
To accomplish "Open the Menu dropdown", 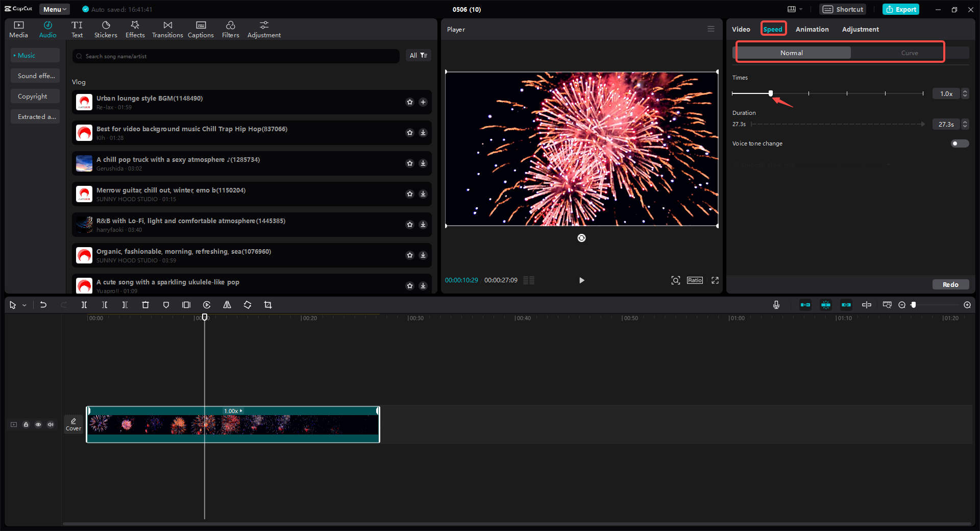I will pos(55,9).
